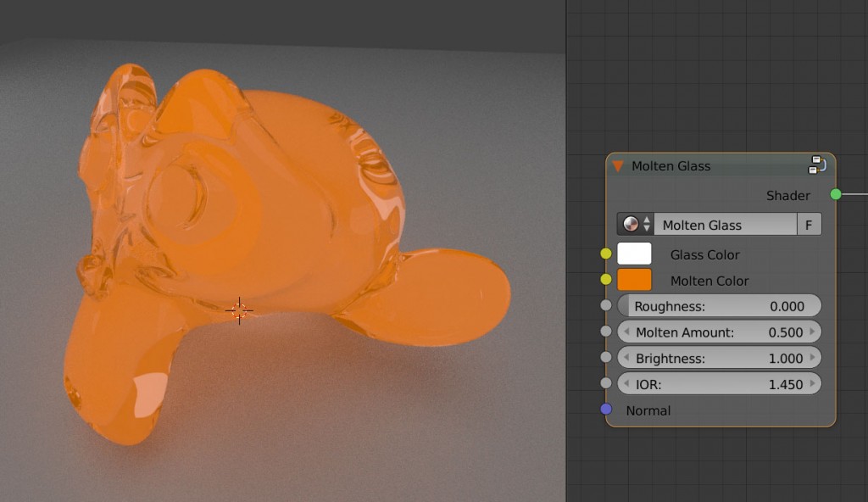Click the Roughness input socket

(x=607, y=305)
